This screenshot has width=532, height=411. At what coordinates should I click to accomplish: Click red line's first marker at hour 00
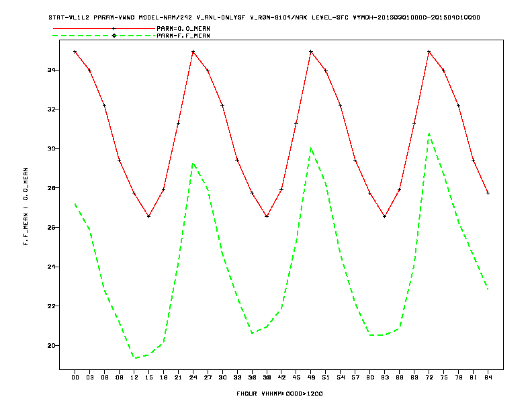pos(75,52)
